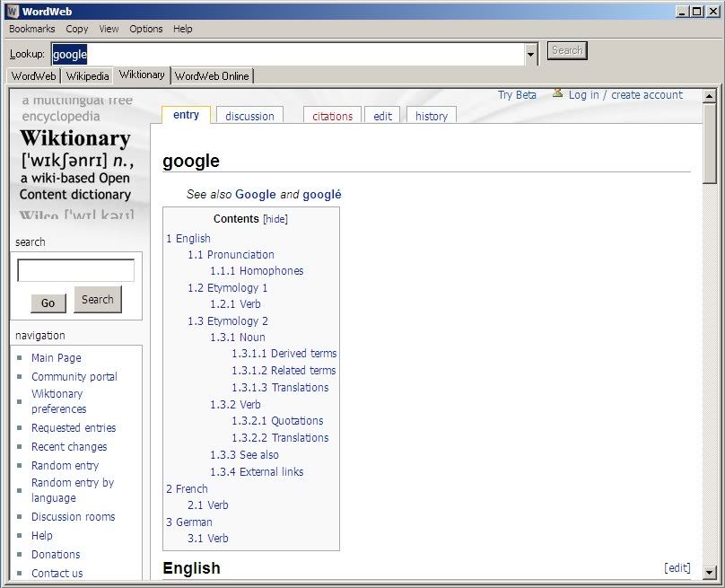Click the scrollbar up arrow
725x588 pixels.
(x=709, y=96)
